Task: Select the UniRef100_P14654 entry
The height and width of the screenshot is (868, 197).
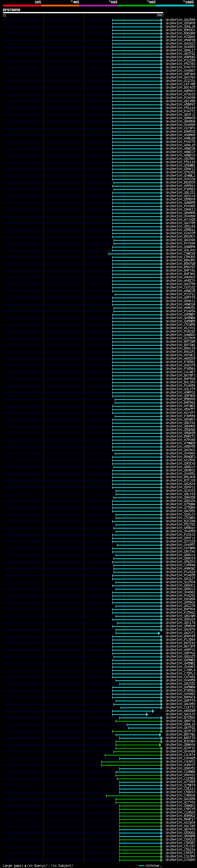Action: coord(180,311)
